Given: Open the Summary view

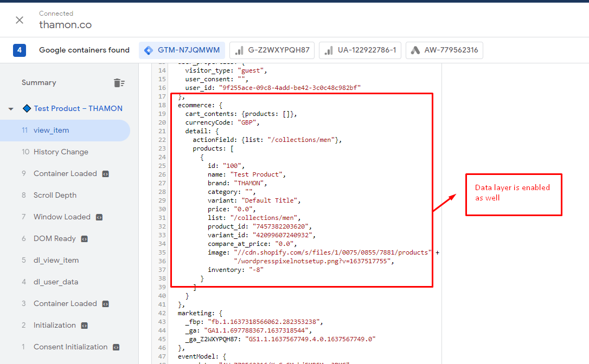Looking at the screenshot, I should [39, 83].
